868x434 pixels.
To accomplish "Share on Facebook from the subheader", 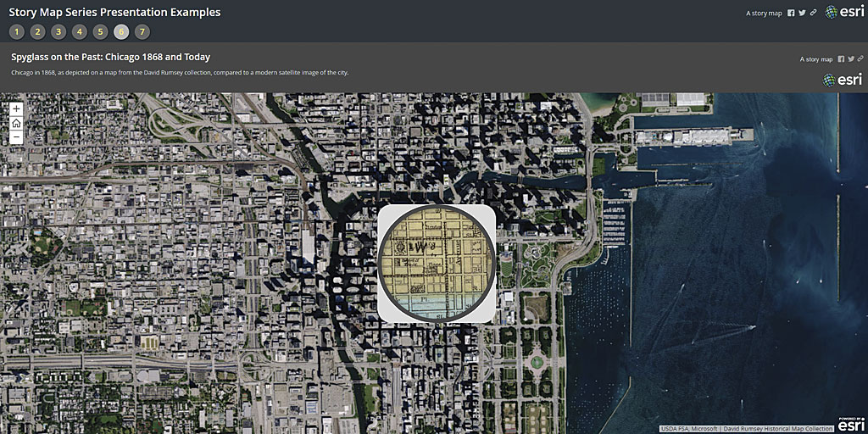I will (x=841, y=58).
